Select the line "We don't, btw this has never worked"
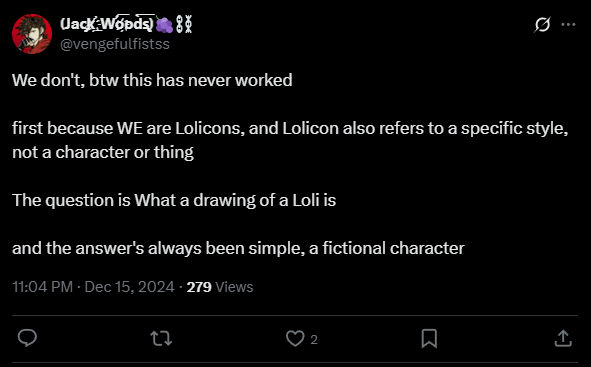This screenshot has height=367, width=591. pos(152,80)
